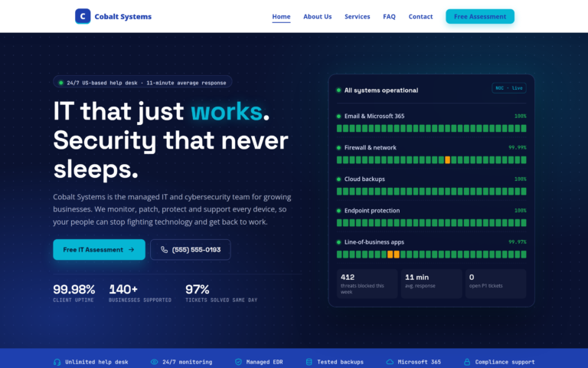588x368 pixels.
Task: Click the Email & Microsoft 365 100% value
Action: (520, 116)
